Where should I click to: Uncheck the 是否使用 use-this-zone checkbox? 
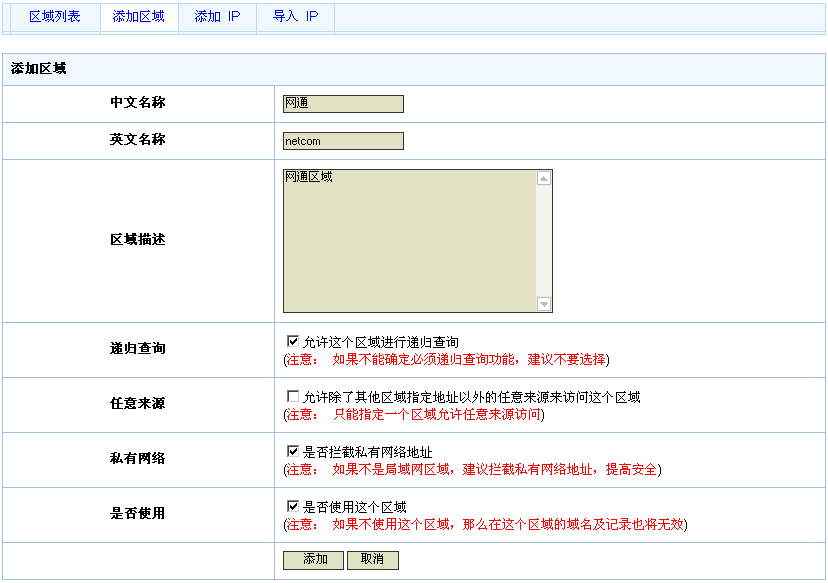293,506
